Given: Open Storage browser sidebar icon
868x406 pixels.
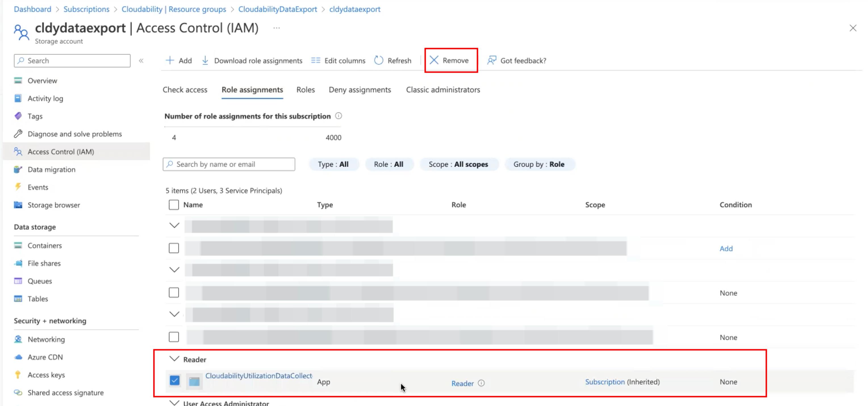Looking at the screenshot, I should pos(18,205).
